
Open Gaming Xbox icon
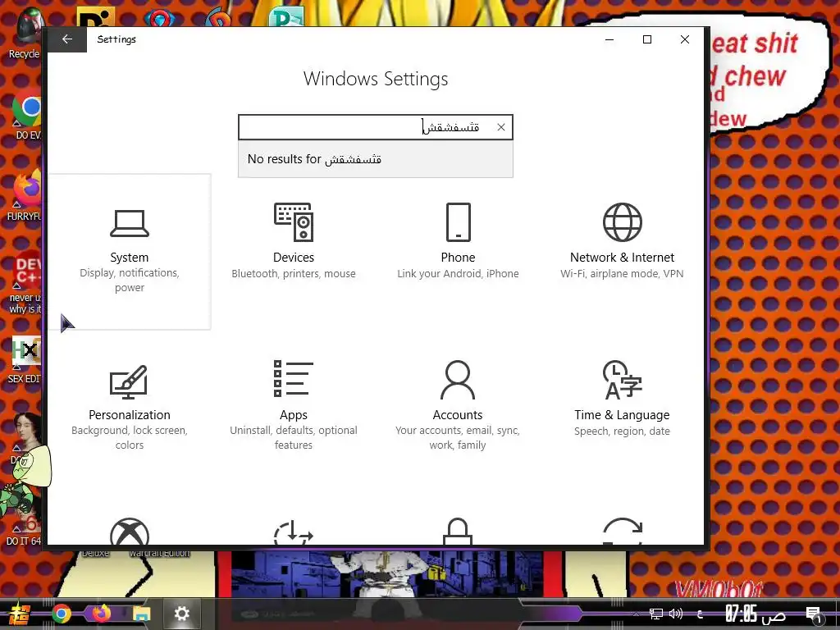click(x=130, y=532)
